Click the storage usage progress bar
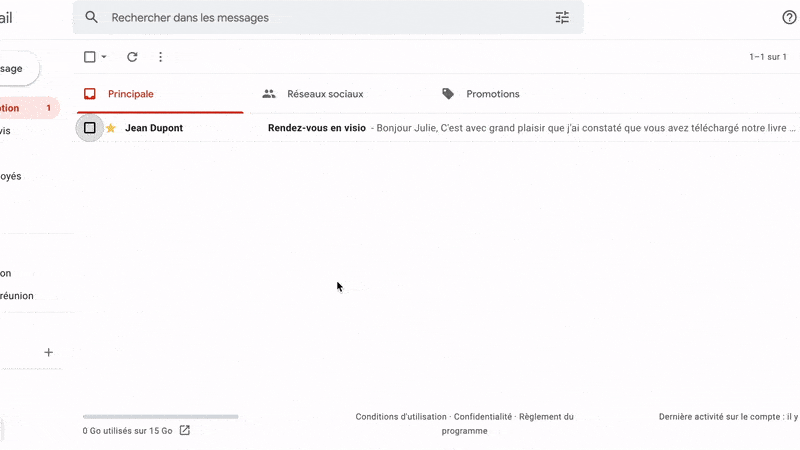Viewport: 800px width, 450px height. pos(160,417)
